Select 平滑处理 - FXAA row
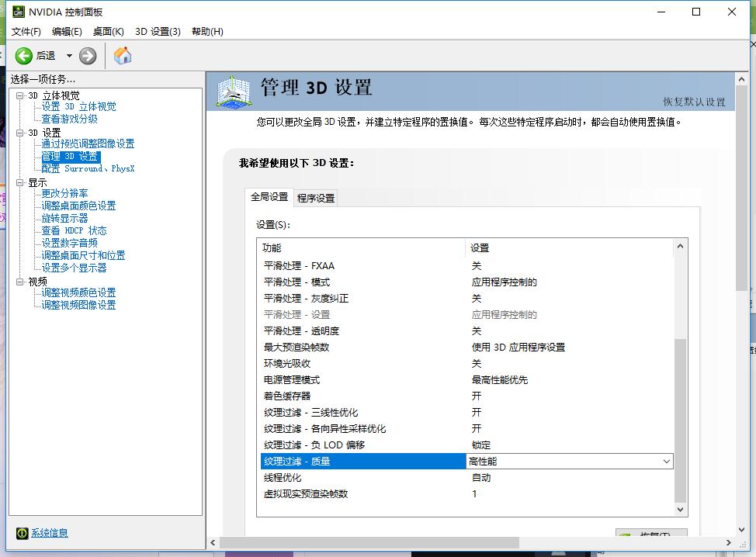The height and width of the screenshot is (557, 756). (x=466, y=265)
